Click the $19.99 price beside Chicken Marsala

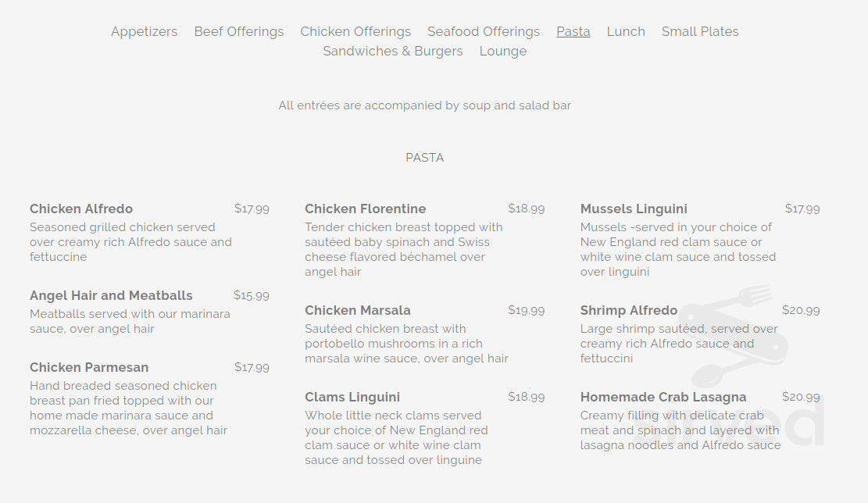click(x=526, y=310)
